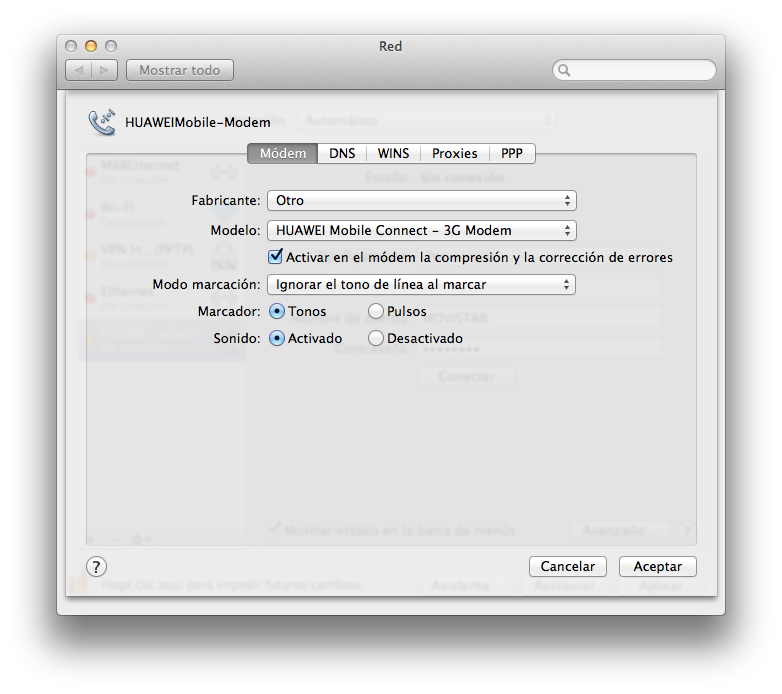Enable compression and error correction checkbox
Screen dimensions: 782x694
275,257
